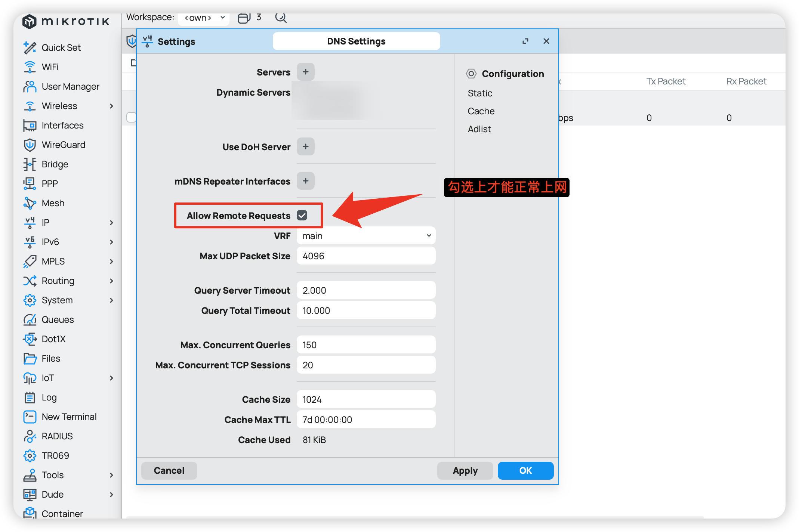The width and height of the screenshot is (799, 532).
Task: Open Files folder icon
Action: point(30,358)
